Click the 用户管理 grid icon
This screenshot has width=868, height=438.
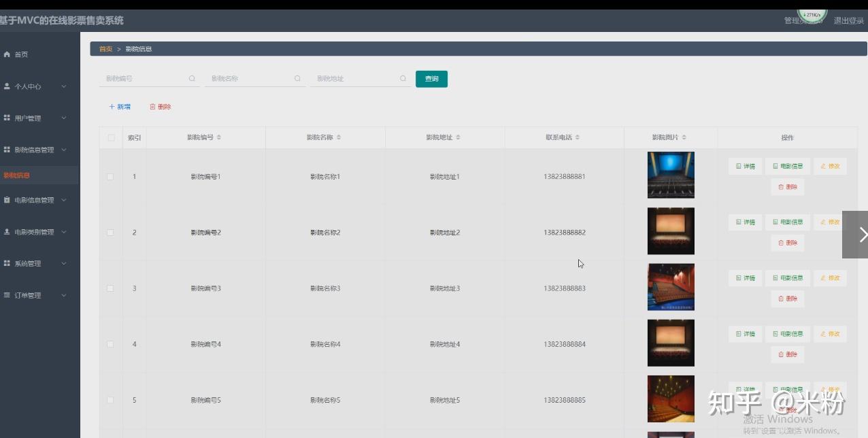7,118
